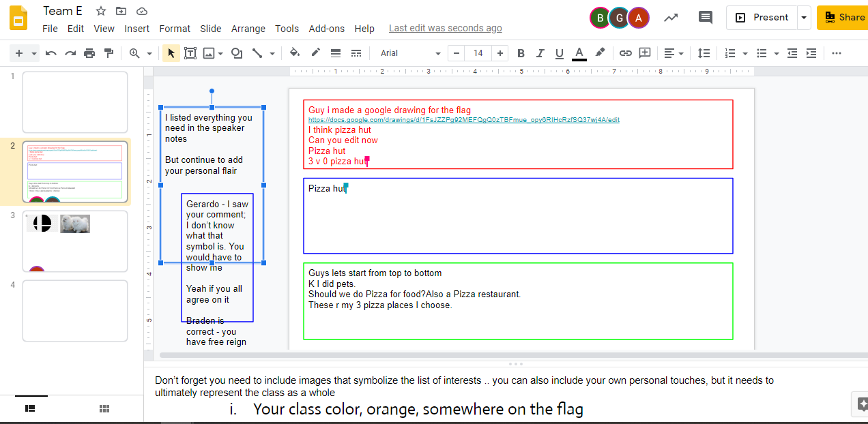The width and height of the screenshot is (868, 424).
Task: Open the activity dashboard trend icon
Action: (x=671, y=18)
